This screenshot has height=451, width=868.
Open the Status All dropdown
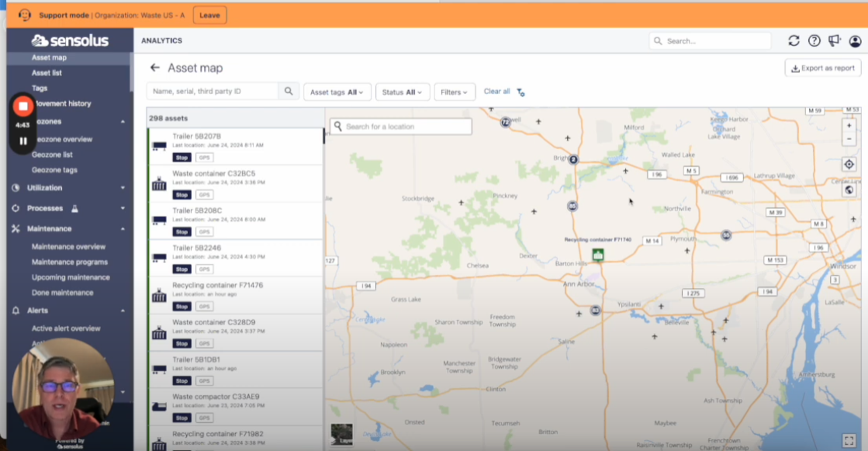403,92
